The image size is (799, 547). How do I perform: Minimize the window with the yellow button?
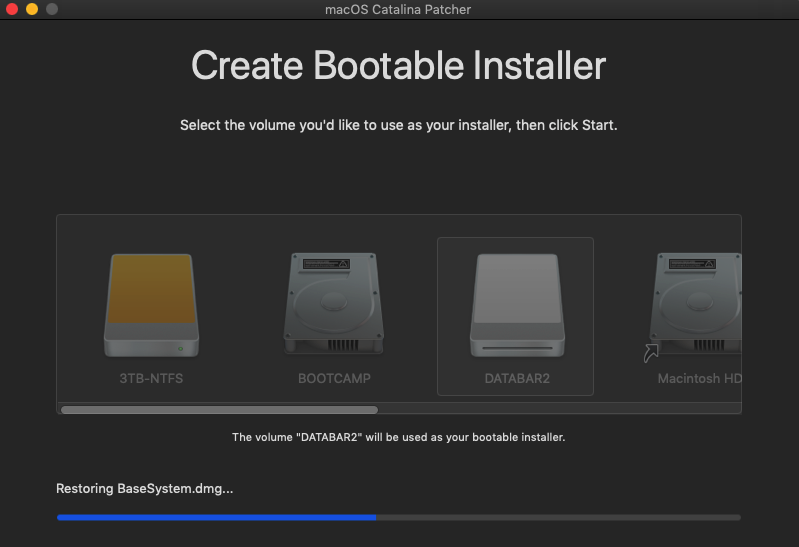point(32,9)
